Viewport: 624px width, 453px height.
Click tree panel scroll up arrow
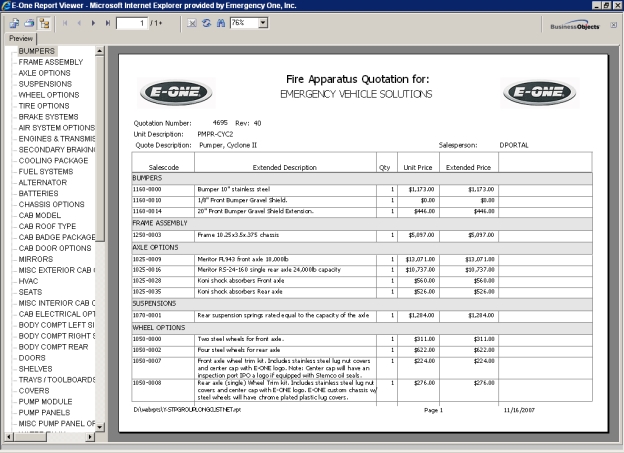(99, 51)
